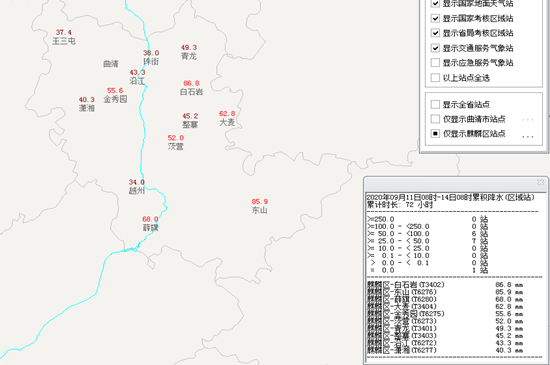This screenshot has height=365, width=550.
Task: Click the 曲靖 city label on the map
Action: (111, 64)
